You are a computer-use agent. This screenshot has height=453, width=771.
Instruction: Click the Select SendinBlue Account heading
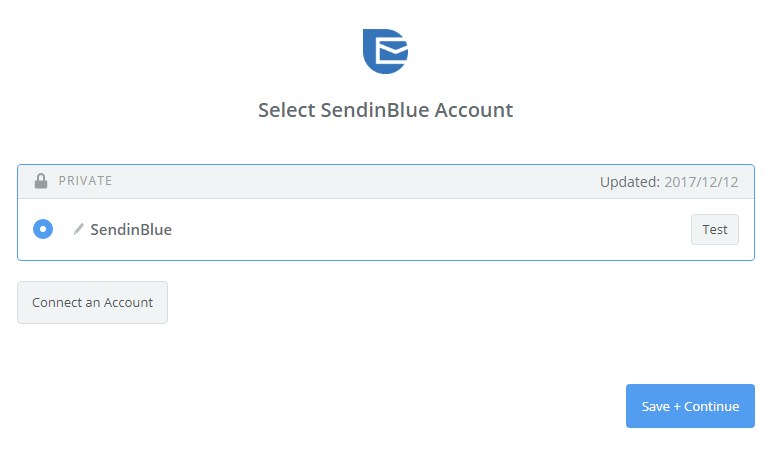click(385, 110)
